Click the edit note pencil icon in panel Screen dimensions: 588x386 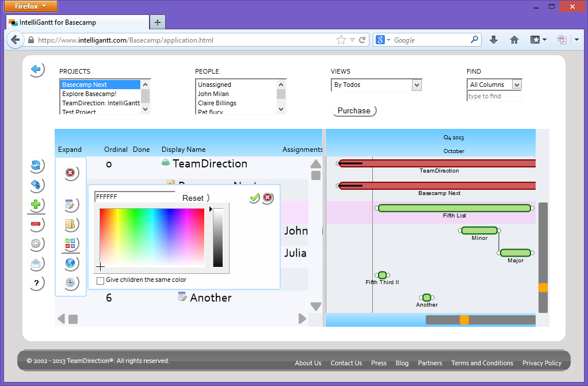click(x=70, y=204)
